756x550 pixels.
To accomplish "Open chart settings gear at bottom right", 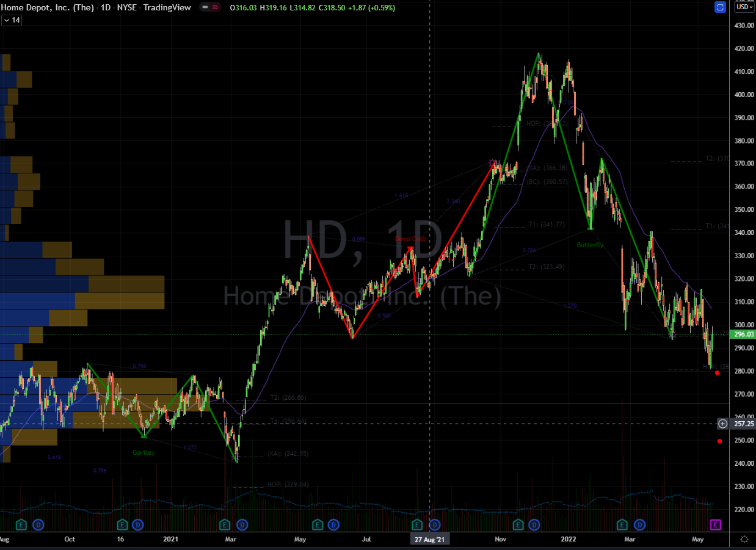I will pos(744,540).
